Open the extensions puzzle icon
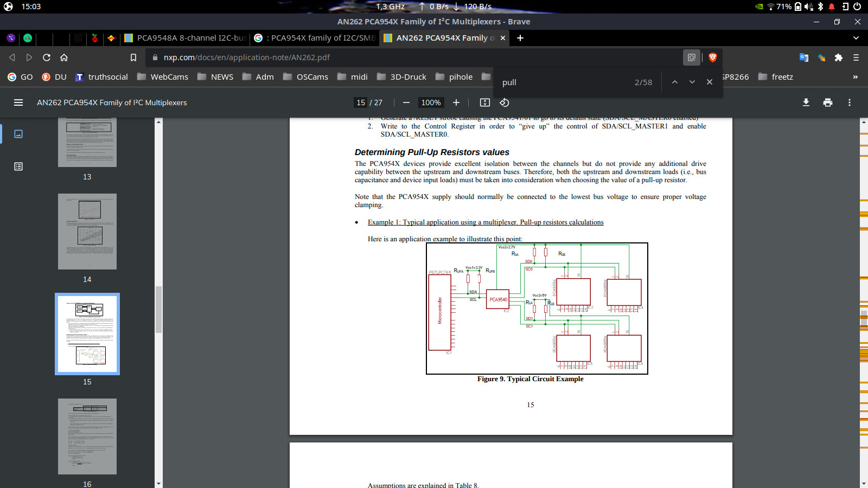 click(839, 57)
